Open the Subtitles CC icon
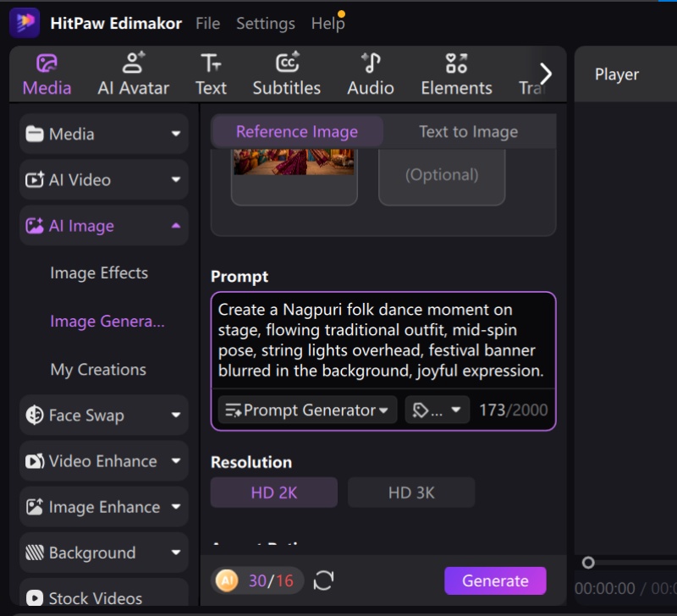 [x=287, y=63]
